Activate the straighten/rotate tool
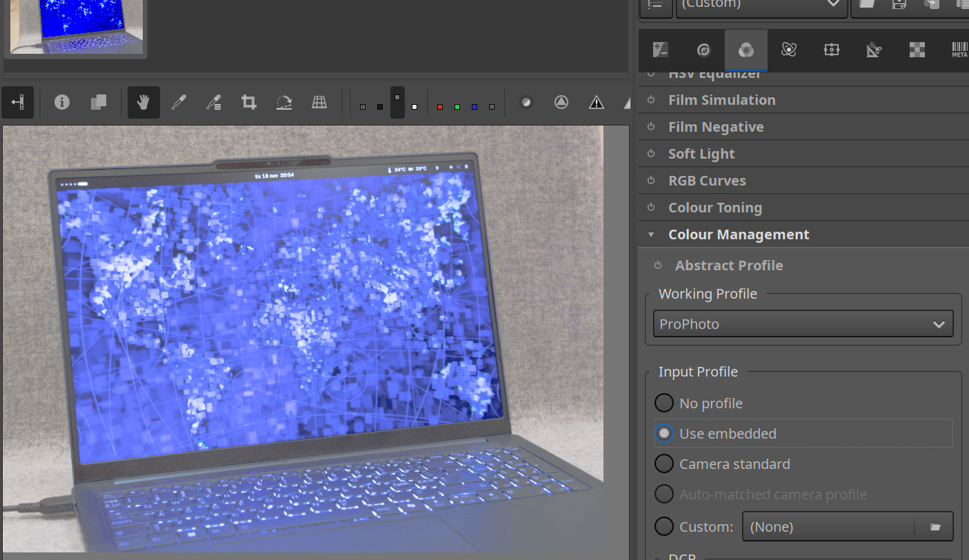This screenshot has width=969, height=560. click(x=284, y=103)
